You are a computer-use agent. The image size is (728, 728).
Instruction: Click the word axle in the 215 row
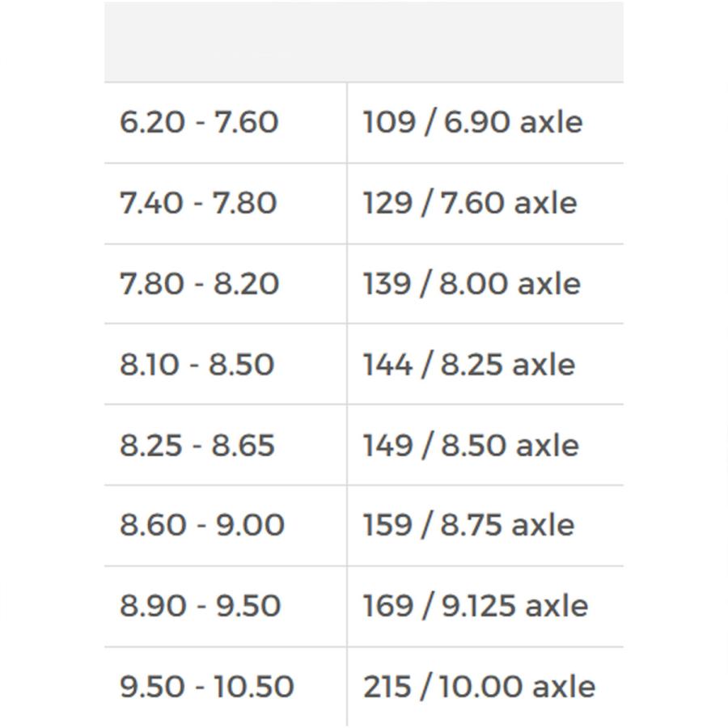tap(563, 687)
